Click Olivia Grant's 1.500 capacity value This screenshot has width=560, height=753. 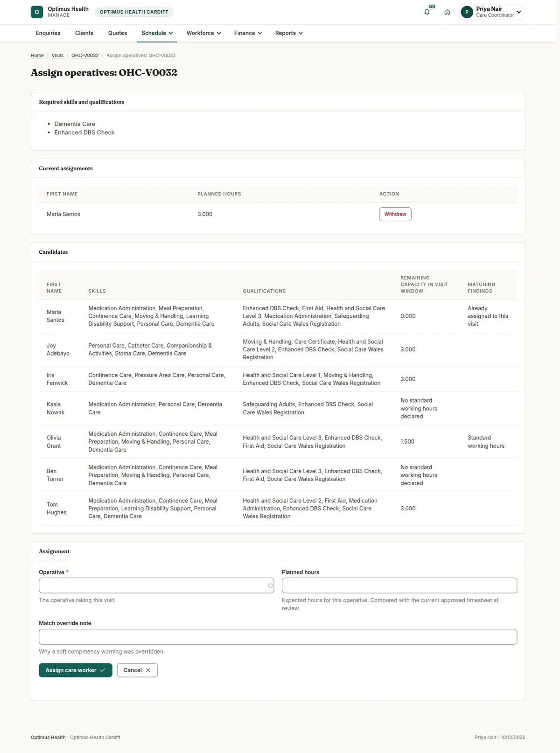[x=407, y=441]
